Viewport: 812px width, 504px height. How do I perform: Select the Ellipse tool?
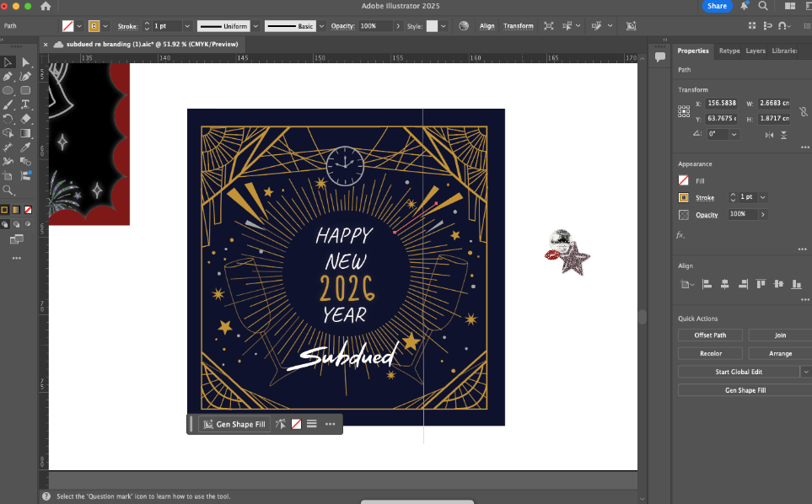pos(8,90)
